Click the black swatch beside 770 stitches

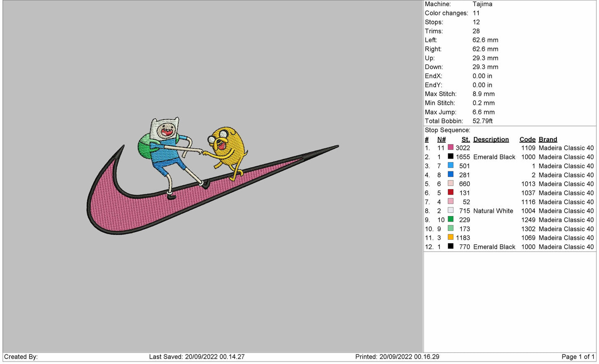tap(450, 246)
